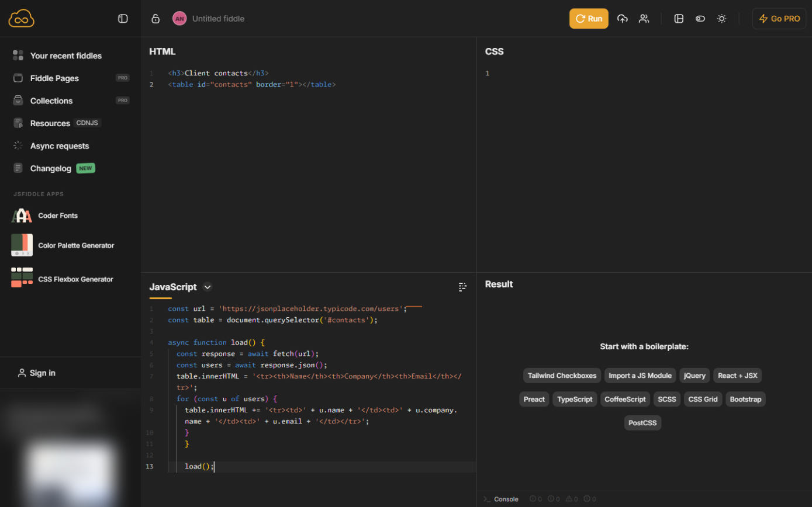This screenshot has width=812, height=507.
Task: Select Tailwind Checkboxes boilerplate
Action: tap(562, 376)
